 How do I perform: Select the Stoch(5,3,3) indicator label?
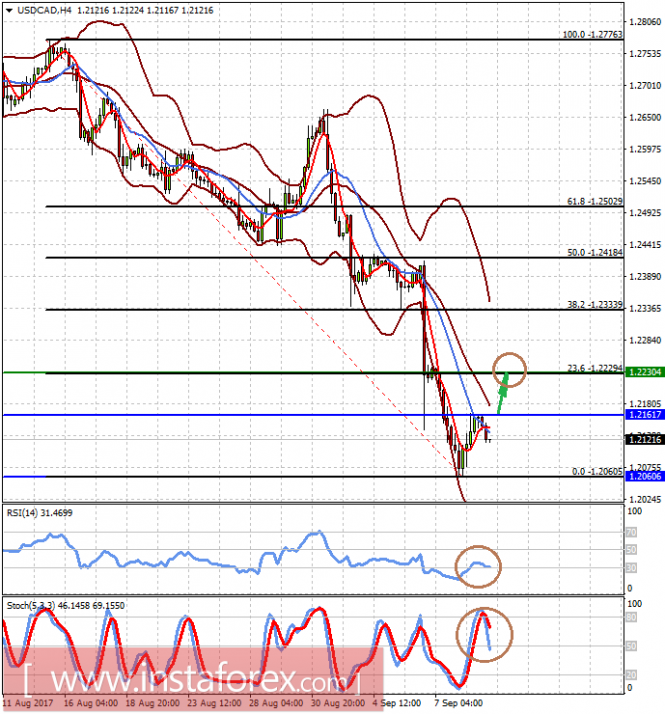tap(66, 606)
